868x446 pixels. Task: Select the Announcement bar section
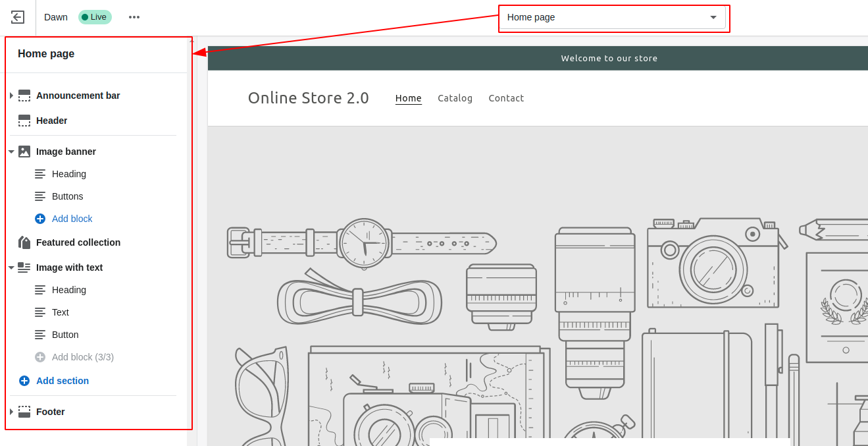point(78,96)
